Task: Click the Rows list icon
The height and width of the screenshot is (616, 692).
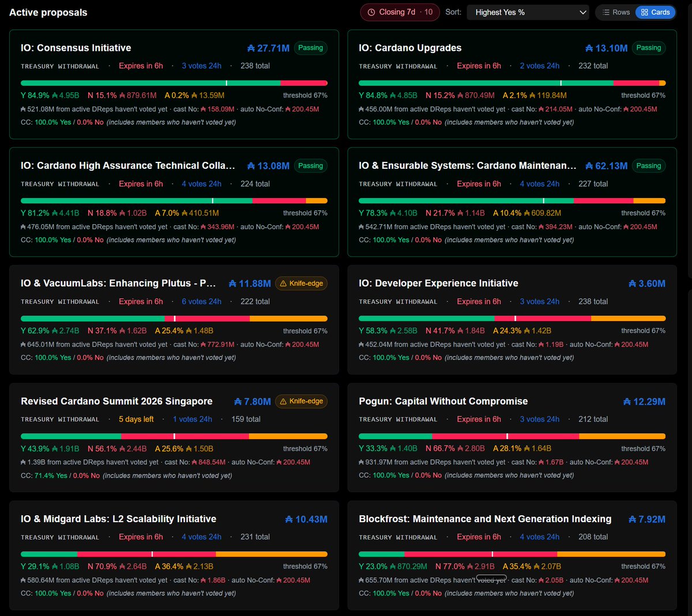Action: pos(606,12)
